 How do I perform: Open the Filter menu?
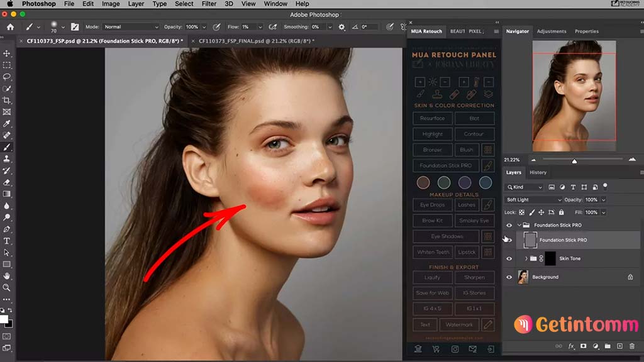click(x=209, y=4)
